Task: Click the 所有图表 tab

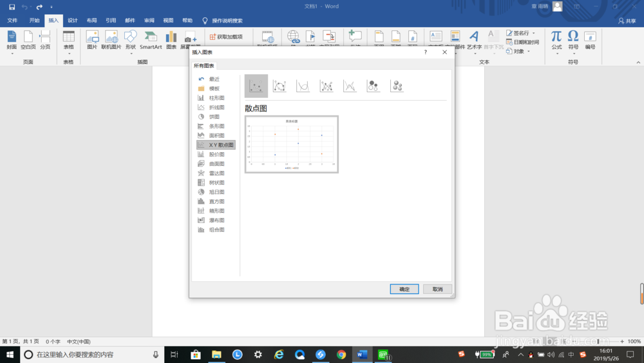Action: [204, 66]
